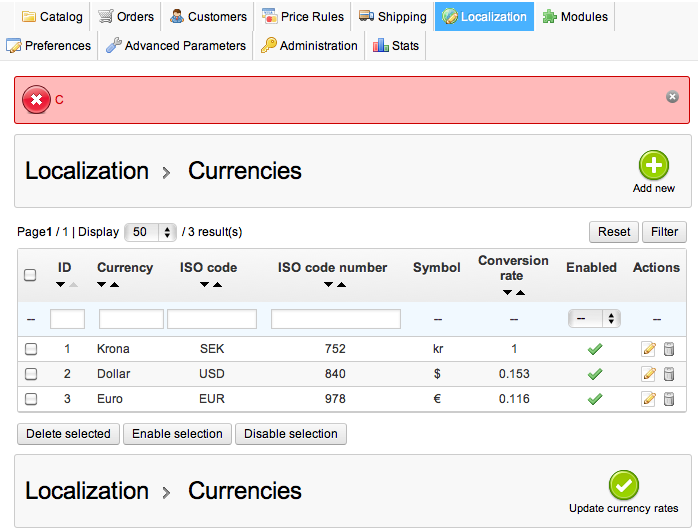Open Advanced Parameters tab
Viewport: 698px width, 532px height.
coord(176,45)
